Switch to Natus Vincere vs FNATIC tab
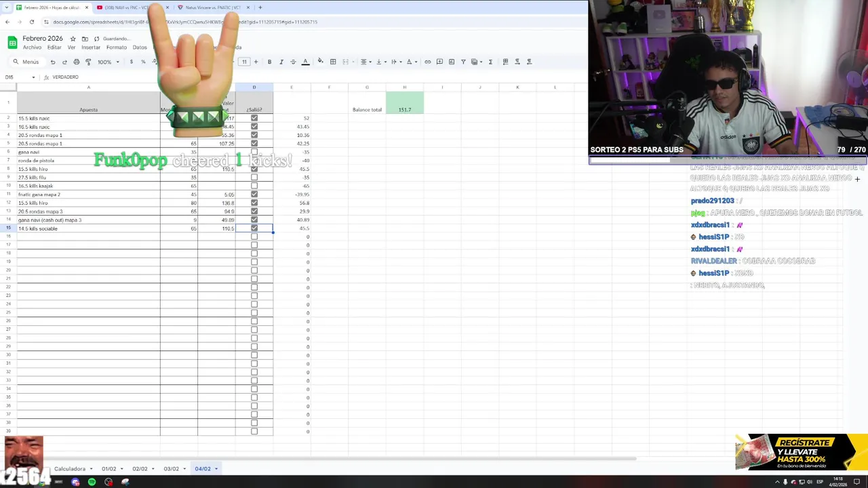This screenshot has height=488, width=868. tap(212, 7)
